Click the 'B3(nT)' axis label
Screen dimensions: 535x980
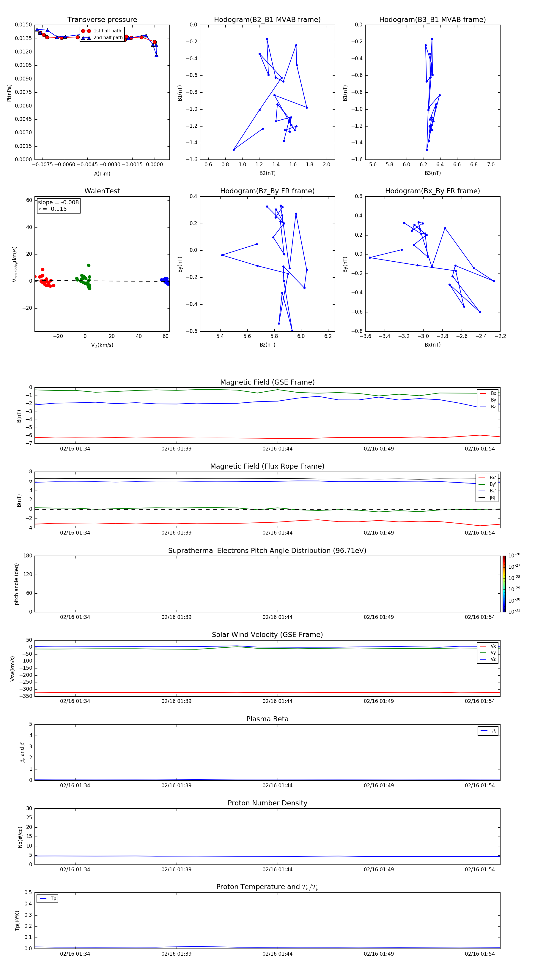point(432,173)
